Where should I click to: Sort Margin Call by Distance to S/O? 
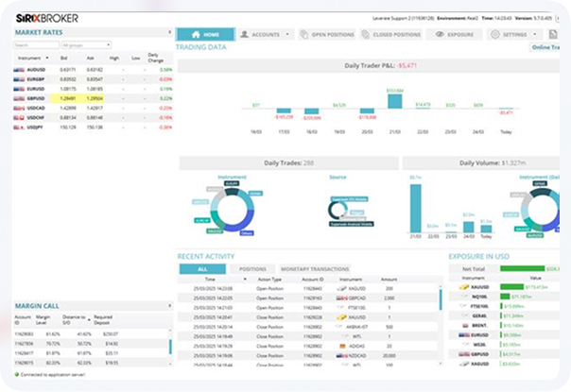(x=74, y=320)
